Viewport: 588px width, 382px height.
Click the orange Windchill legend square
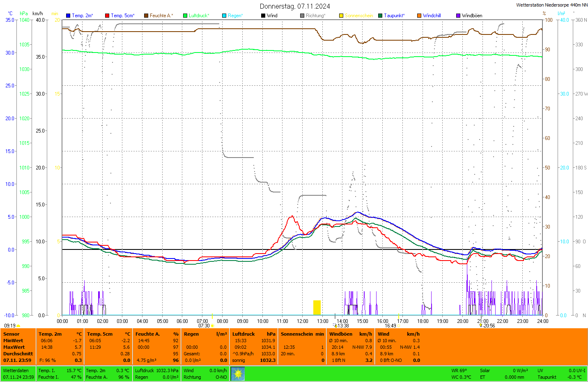(419, 16)
